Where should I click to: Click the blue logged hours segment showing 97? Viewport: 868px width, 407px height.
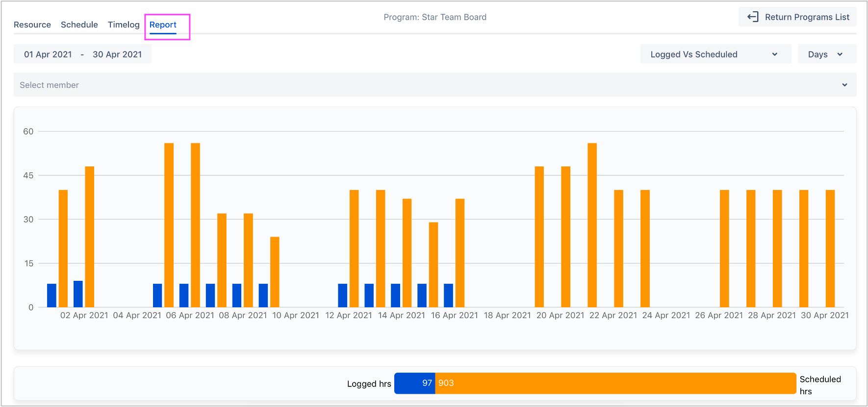414,383
